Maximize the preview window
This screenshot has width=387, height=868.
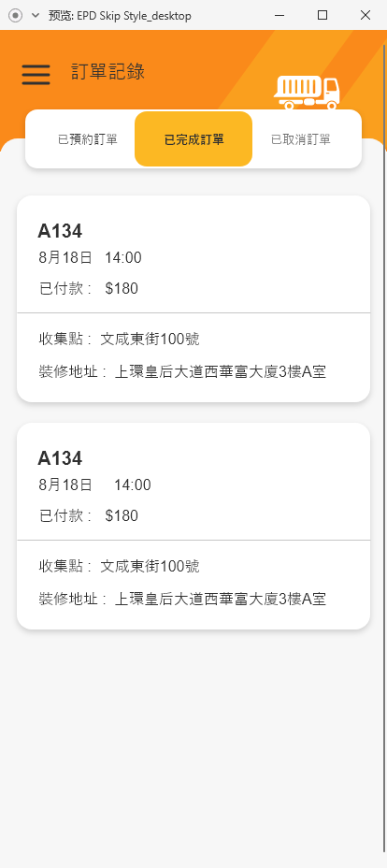coord(322,16)
